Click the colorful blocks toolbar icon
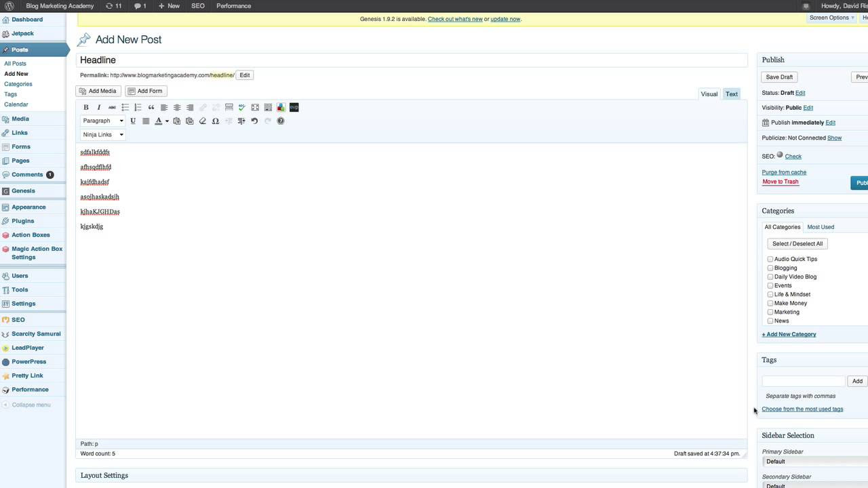Screen dimensions: 868x488 click(x=281, y=107)
